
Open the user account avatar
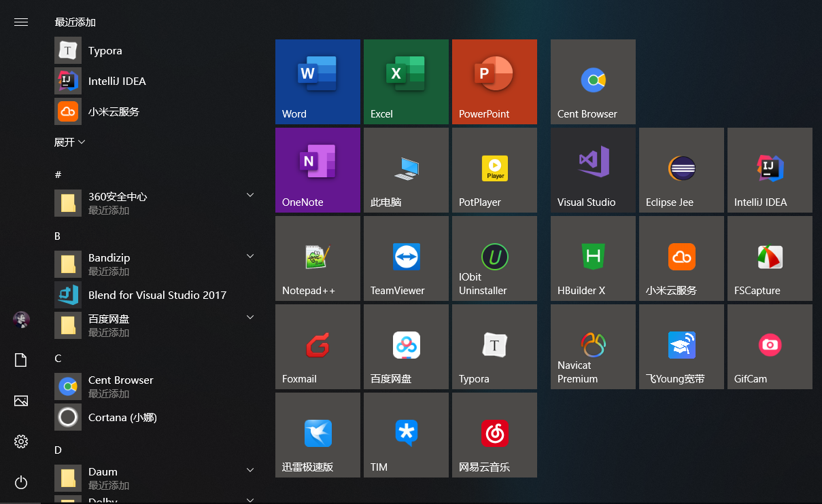pos(21,320)
